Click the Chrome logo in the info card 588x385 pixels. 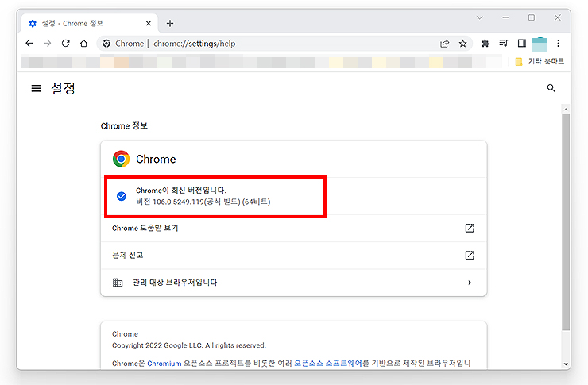click(x=121, y=159)
